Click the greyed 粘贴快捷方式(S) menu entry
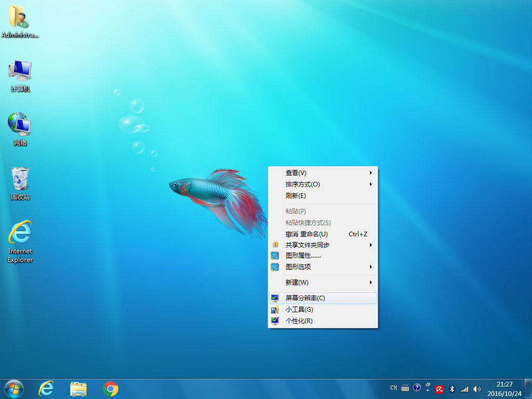This screenshot has width=532, height=399. [323, 222]
